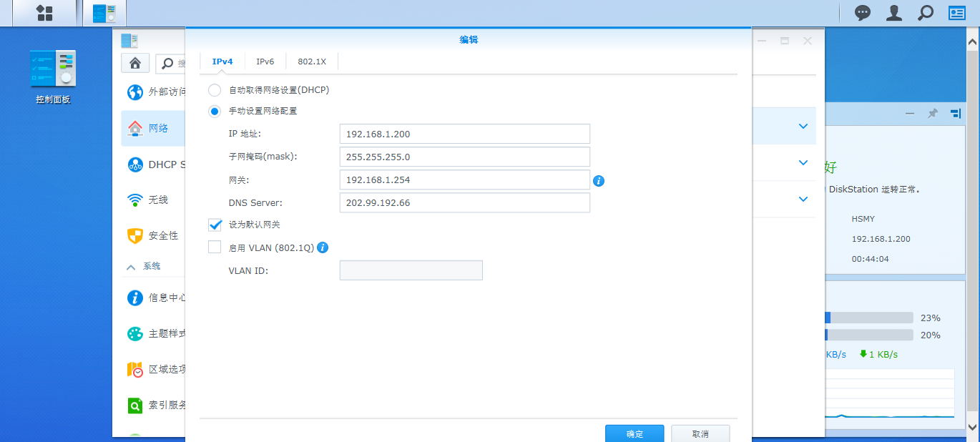Image resolution: width=980 pixels, height=442 pixels.
Task: Click the Control Panel home icon
Action: 134,63
